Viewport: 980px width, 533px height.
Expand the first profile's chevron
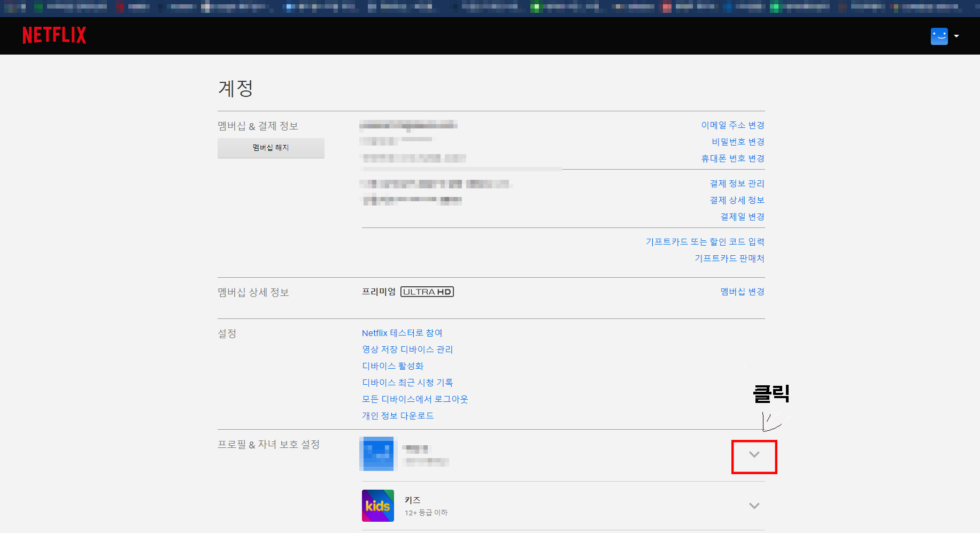tap(754, 454)
